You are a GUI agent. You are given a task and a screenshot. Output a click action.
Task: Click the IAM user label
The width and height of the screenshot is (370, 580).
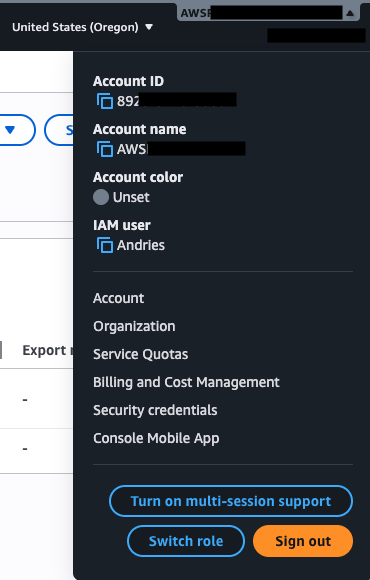[x=122, y=225]
